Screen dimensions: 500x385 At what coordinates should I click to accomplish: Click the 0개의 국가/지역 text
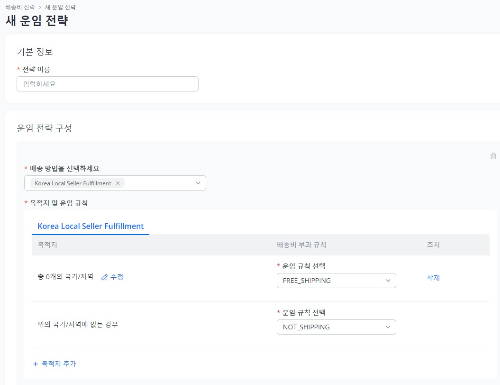69,277
